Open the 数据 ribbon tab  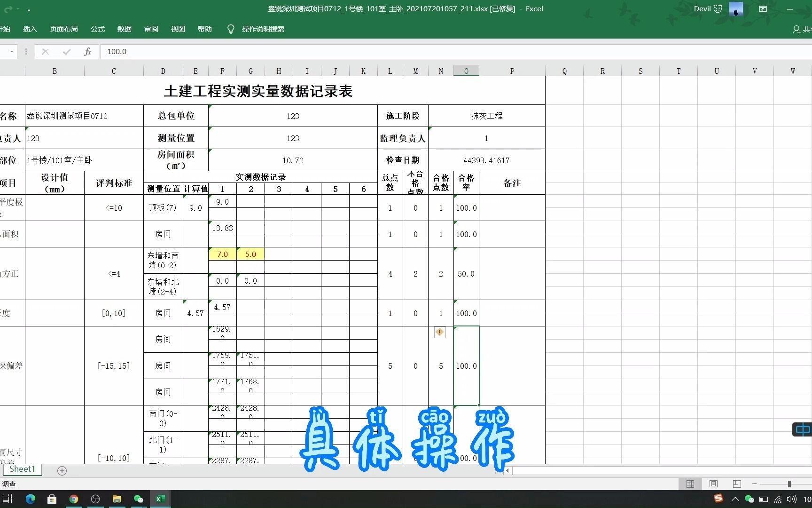click(x=124, y=29)
